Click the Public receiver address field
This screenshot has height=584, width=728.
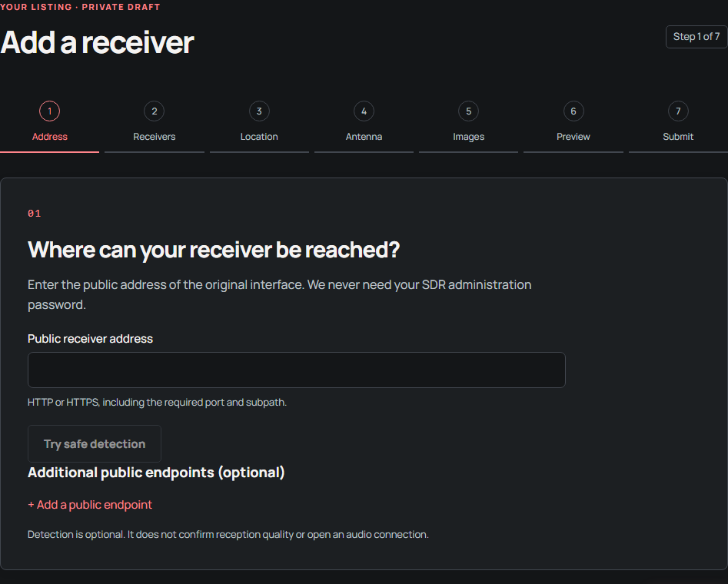pyautogui.click(x=297, y=370)
